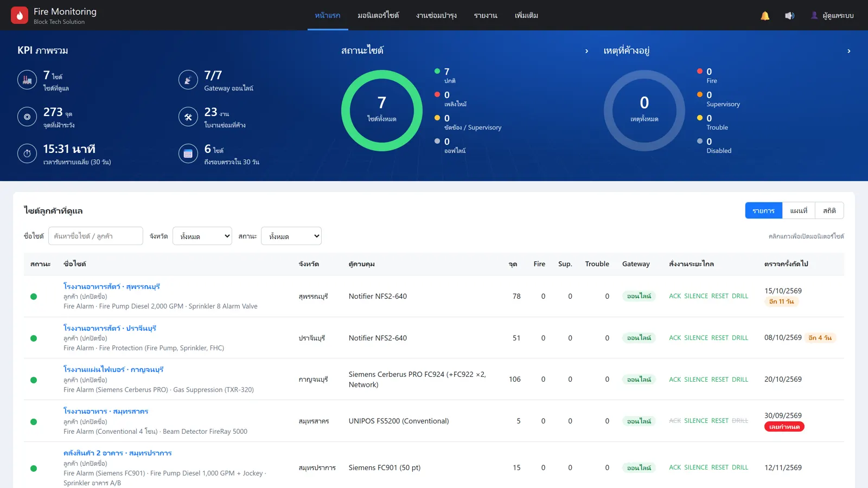
Task: Click the factory icon beside 7 ไซต์
Action: pos(27,80)
